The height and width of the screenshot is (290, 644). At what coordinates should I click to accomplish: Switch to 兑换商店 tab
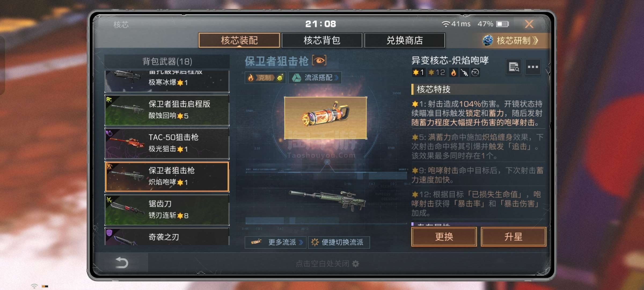point(405,40)
